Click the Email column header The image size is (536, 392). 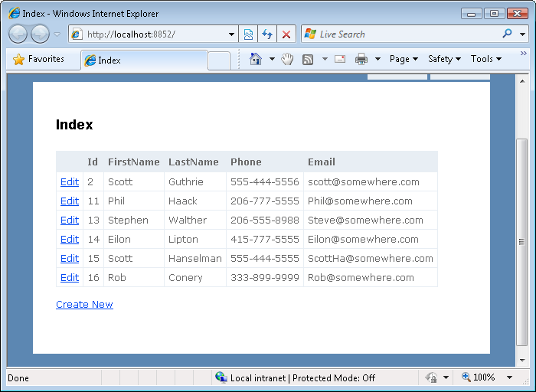(322, 162)
